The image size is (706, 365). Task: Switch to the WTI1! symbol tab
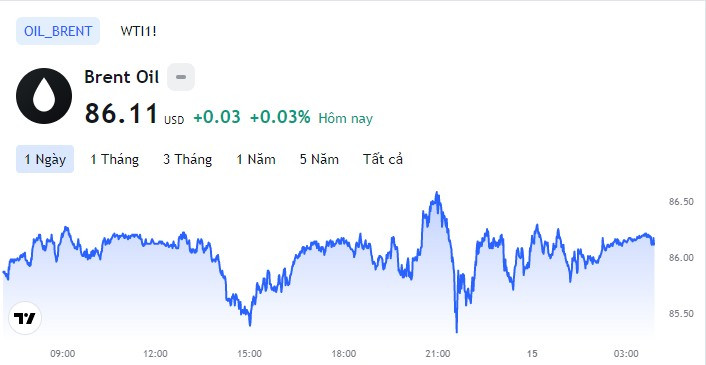click(x=138, y=31)
